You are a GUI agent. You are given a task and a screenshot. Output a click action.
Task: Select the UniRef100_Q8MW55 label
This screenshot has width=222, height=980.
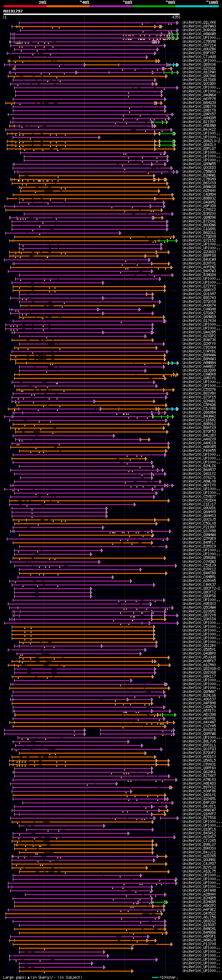click(x=199, y=164)
